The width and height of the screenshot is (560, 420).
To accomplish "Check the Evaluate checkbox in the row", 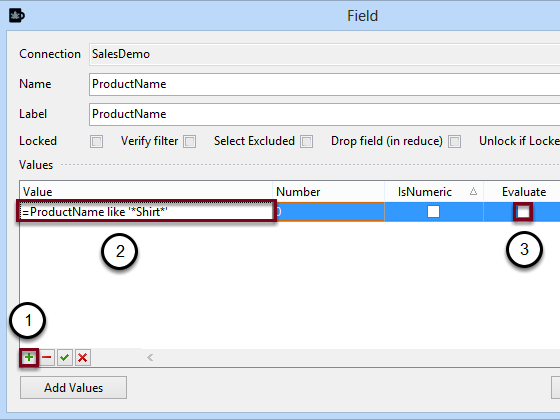I will 523,211.
